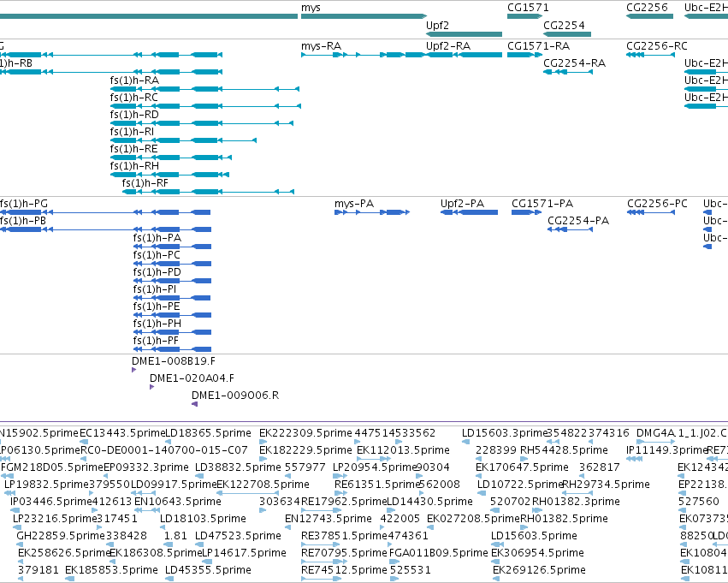728x583 pixels.
Task: Select protein fs(1)h-PH label
Action: (157, 324)
